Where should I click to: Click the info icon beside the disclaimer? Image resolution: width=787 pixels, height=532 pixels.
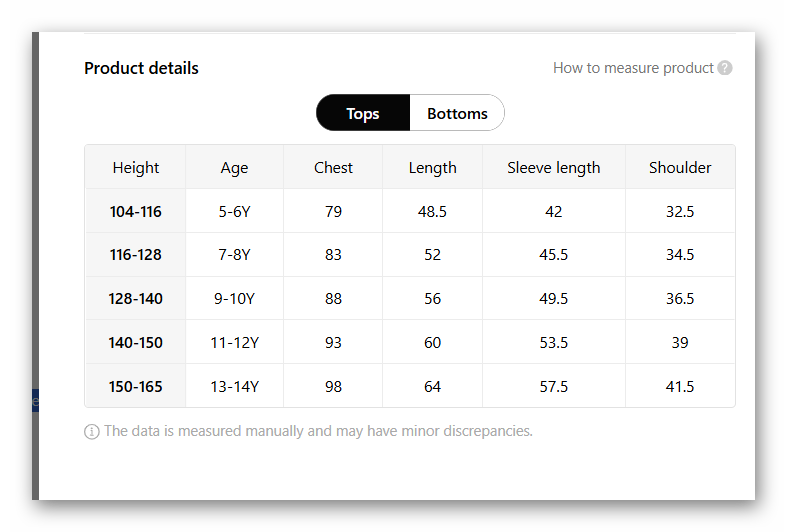pyautogui.click(x=92, y=432)
